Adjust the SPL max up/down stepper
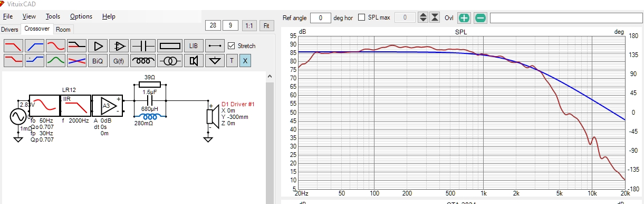This screenshot has width=644, height=204. 423,17
